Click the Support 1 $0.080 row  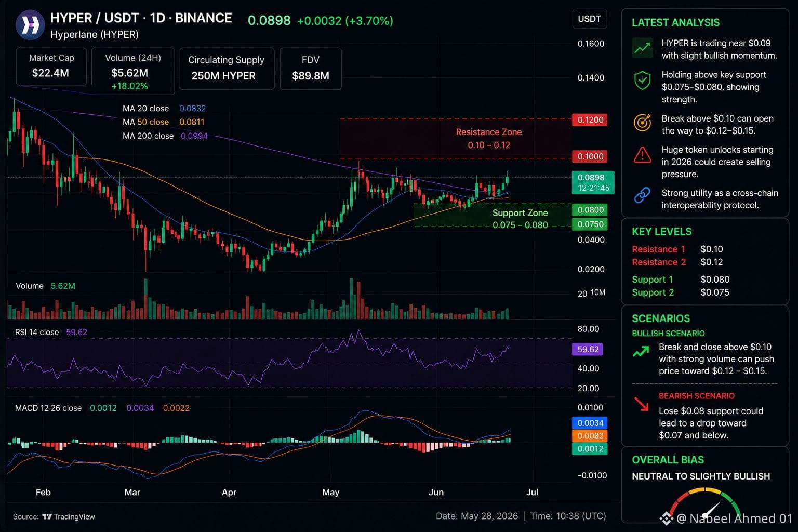tap(681, 280)
